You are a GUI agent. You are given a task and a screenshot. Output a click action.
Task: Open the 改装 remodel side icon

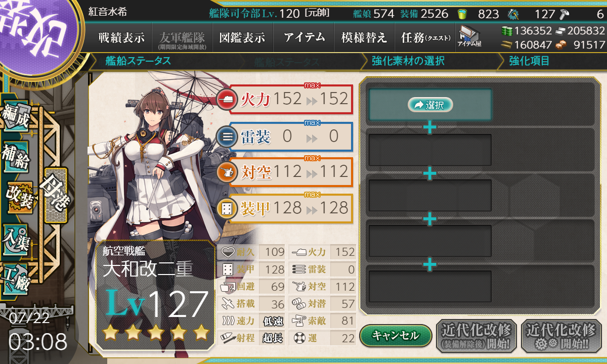[19, 197]
